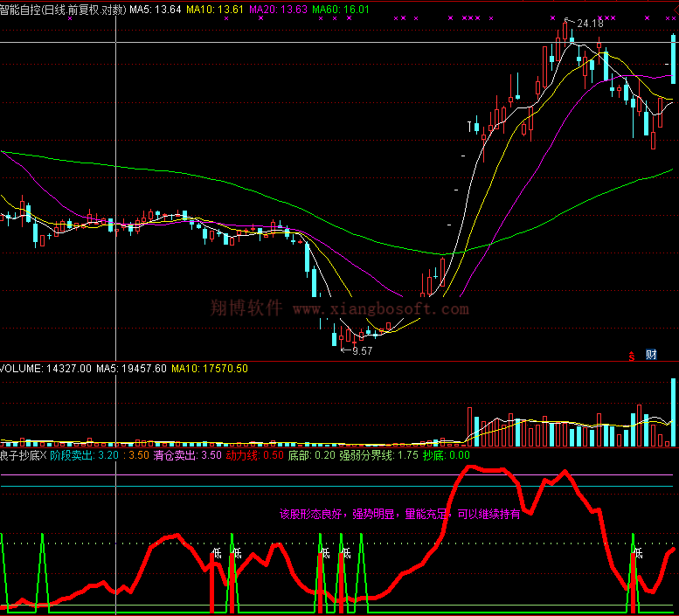Select the MA60: 16.01 indicator label
This screenshot has width=679, height=616.
point(340,10)
